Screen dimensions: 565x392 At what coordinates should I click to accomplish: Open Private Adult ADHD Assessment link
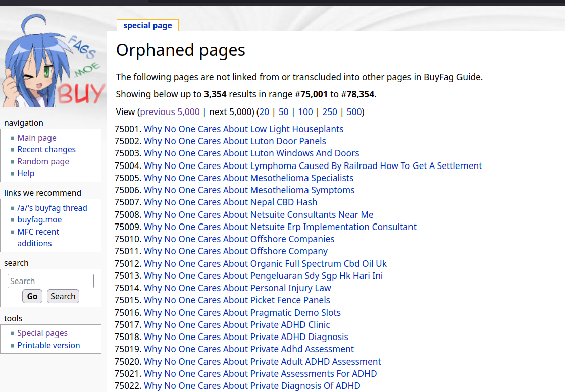[263, 362]
